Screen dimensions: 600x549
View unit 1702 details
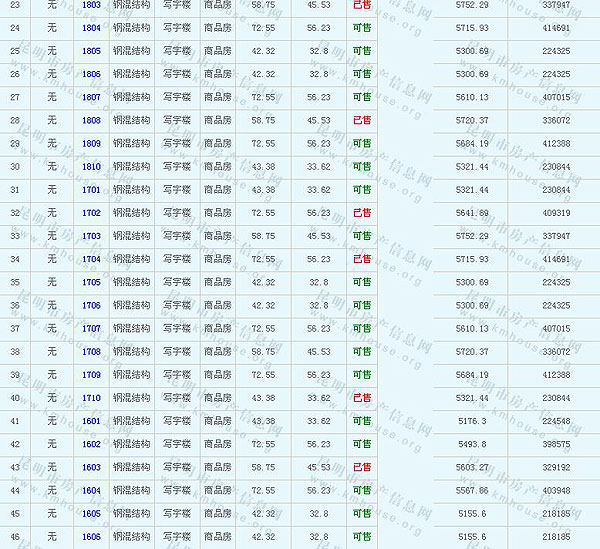coord(91,213)
